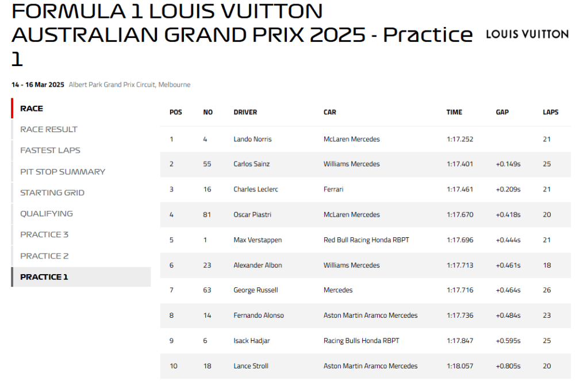
Task: Click the Race section heading
Action: point(32,109)
